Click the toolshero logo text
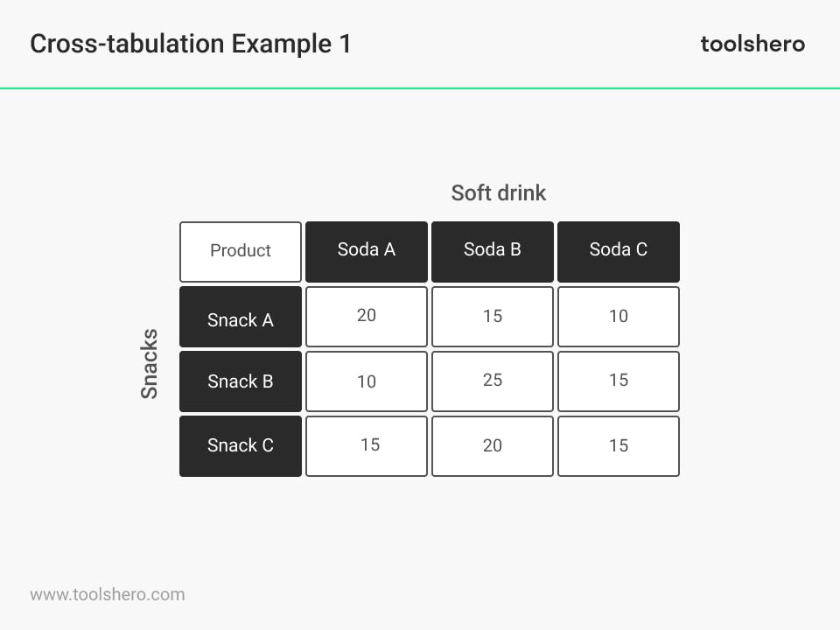The image size is (840, 630). coord(752,44)
